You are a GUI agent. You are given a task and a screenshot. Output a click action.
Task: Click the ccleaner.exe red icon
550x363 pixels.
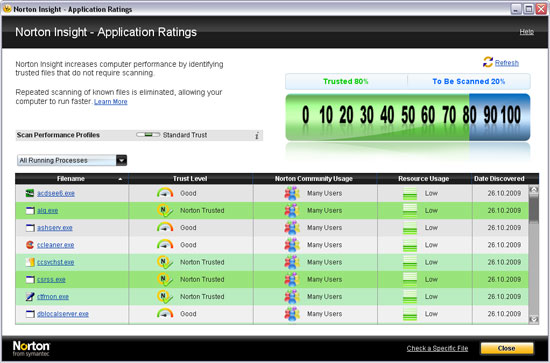click(x=30, y=244)
